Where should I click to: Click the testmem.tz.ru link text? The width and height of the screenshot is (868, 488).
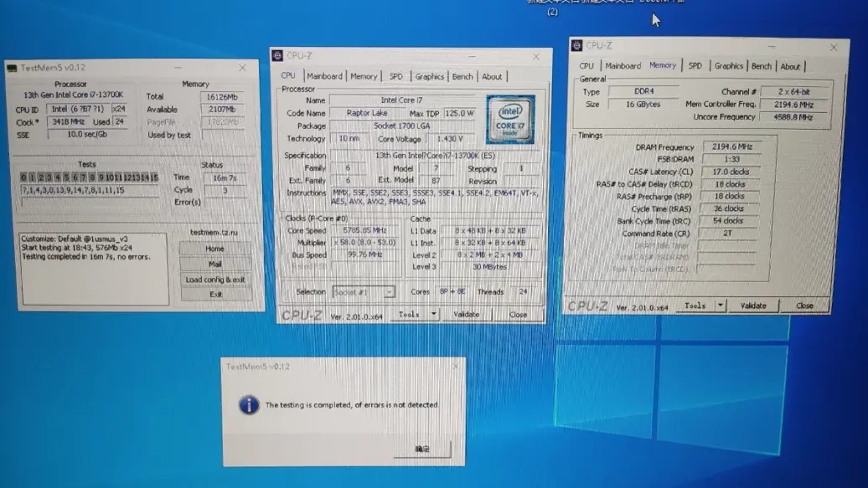tap(214, 233)
